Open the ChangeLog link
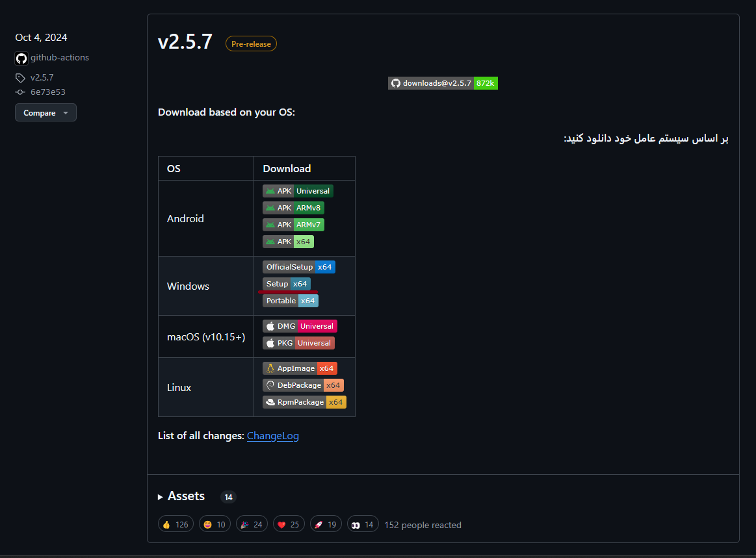756x558 pixels. 273,436
